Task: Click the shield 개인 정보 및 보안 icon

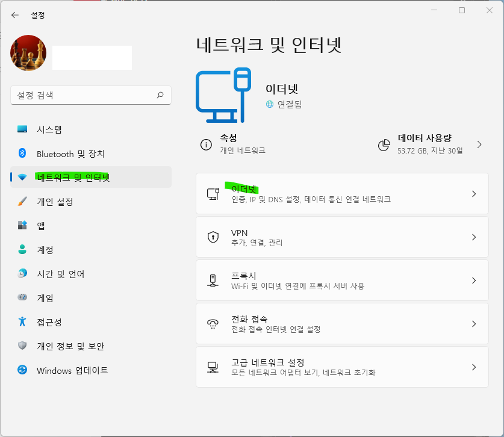Action: click(x=22, y=346)
